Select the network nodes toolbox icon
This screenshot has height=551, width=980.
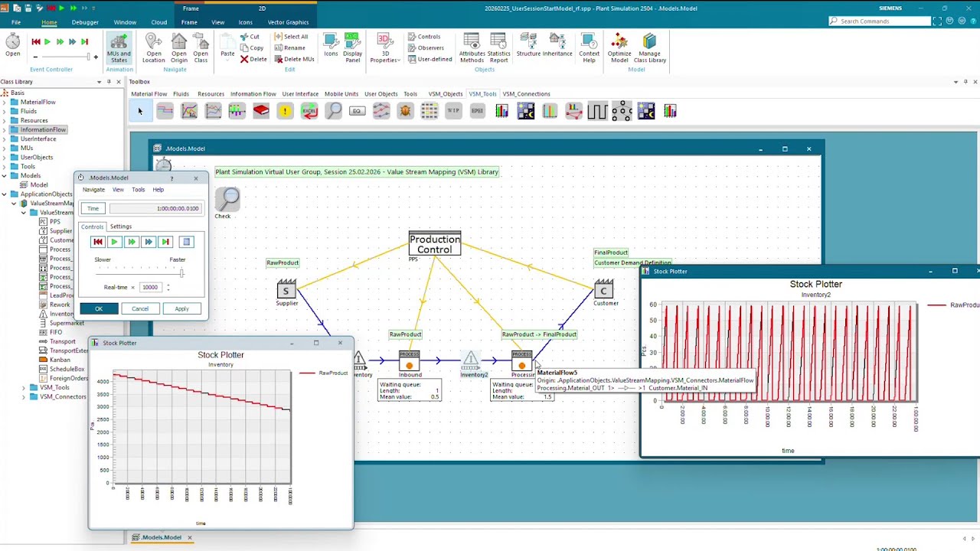(x=622, y=112)
